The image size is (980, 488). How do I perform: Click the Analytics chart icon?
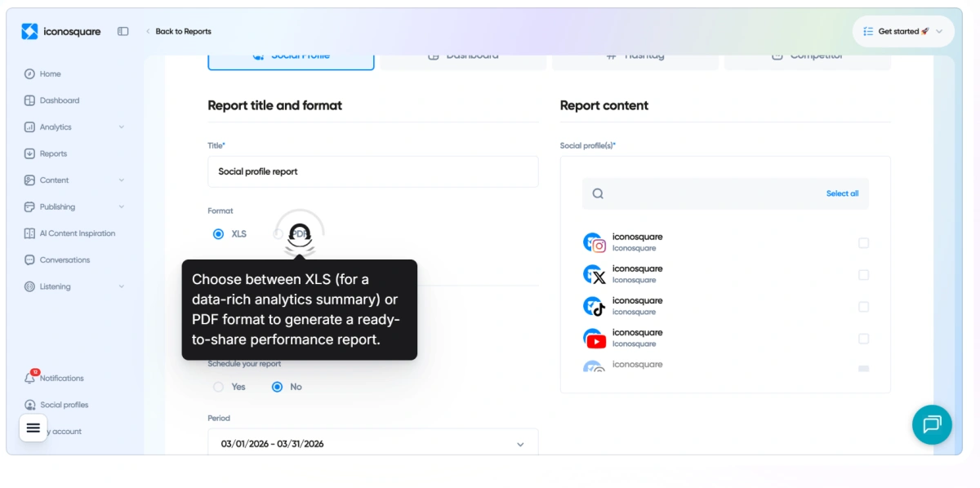coord(30,126)
